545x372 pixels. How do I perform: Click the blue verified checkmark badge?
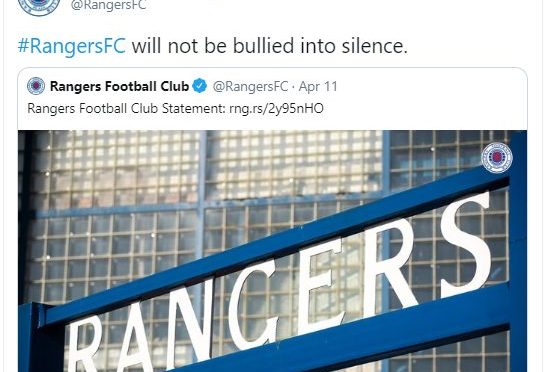click(200, 86)
